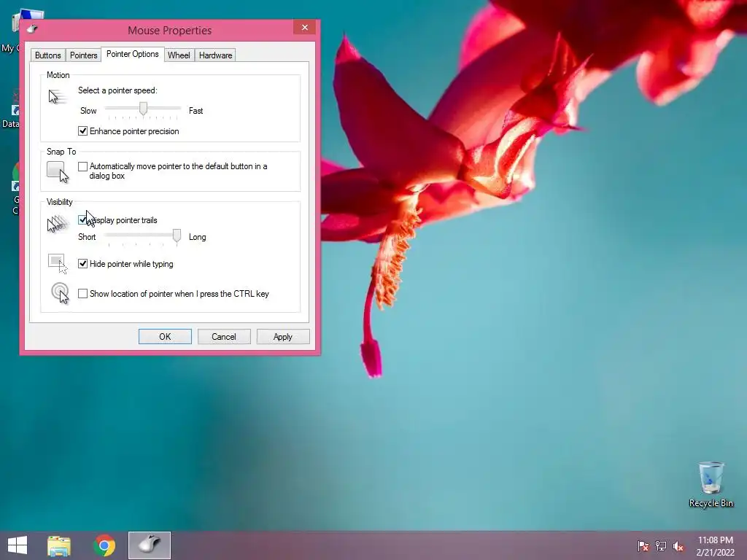
Task: Click the Mouse Properties title bar mouse icon
Action: [x=32, y=29]
